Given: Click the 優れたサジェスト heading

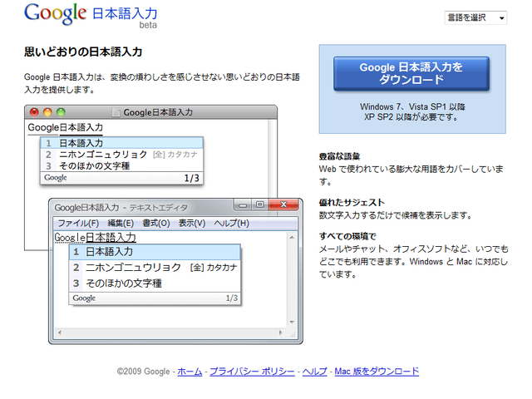Looking at the screenshot, I should (x=352, y=203).
